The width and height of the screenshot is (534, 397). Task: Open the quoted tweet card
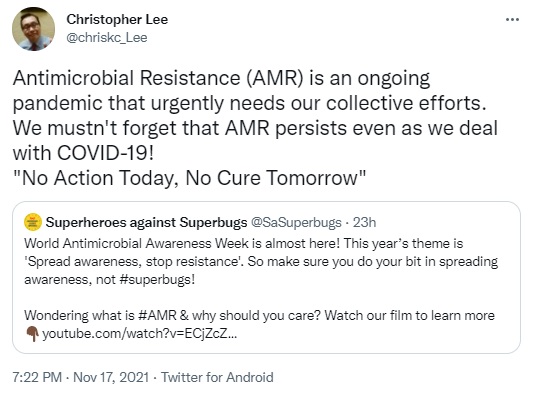click(266, 277)
